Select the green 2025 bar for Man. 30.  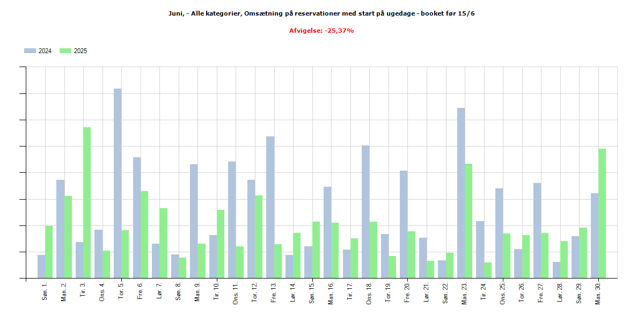pyautogui.click(x=602, y=214)
